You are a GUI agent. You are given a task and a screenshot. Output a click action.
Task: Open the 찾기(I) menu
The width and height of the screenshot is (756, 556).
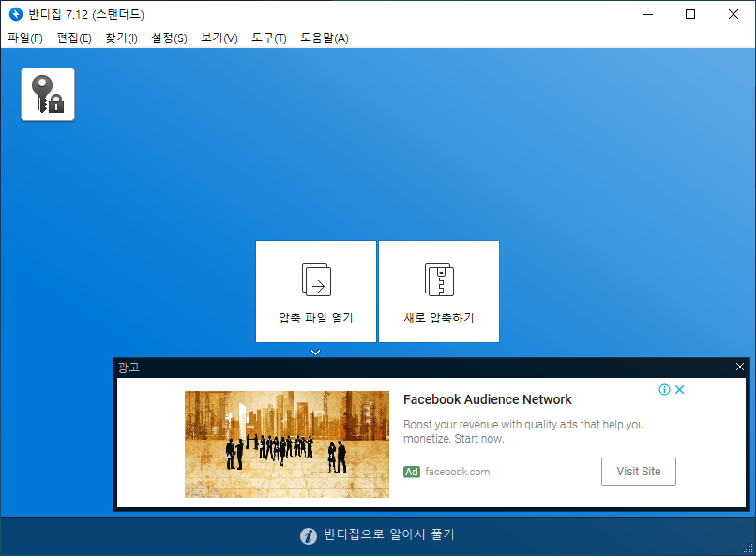click(x=121, y=38)
